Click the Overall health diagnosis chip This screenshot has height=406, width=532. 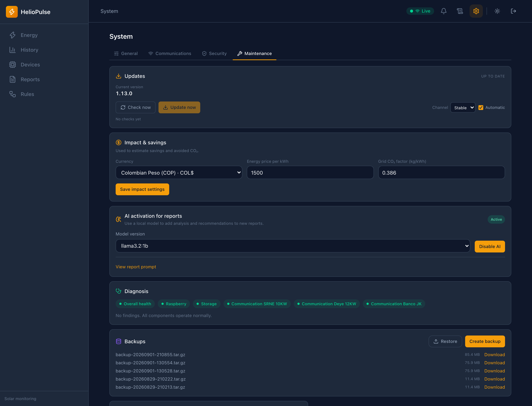135,304
